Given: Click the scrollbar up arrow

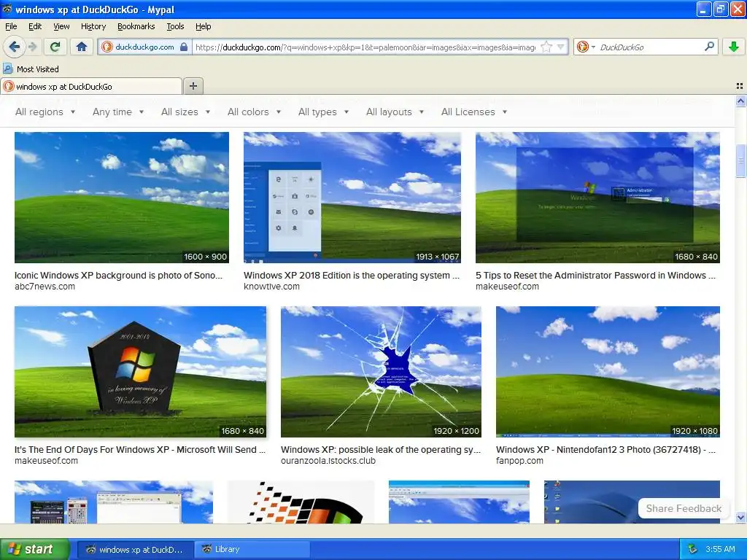Looking at the screenshot, I should (x=740, y=101).
